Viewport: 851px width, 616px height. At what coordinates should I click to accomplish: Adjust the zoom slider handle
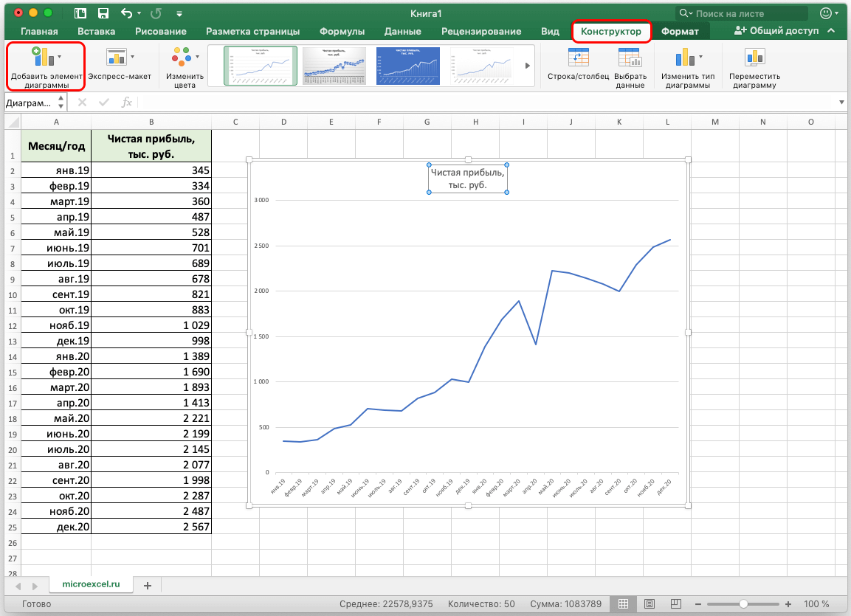coord(743,604)
